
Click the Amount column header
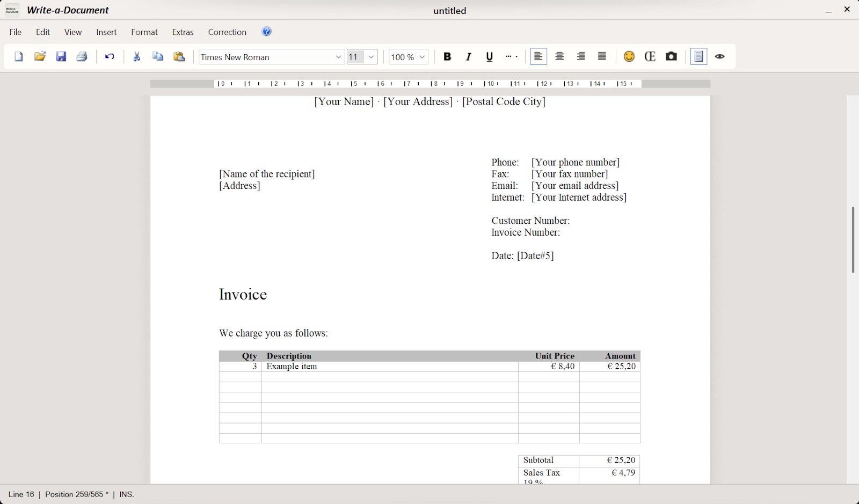tap(620, 356)
